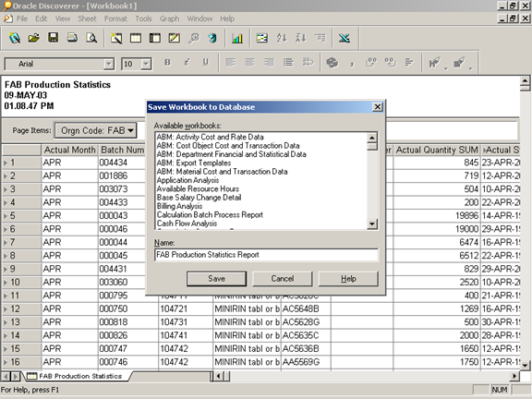Click the Name input field
This screenshot has width=532, height=399.
click(x=266, y=255)
